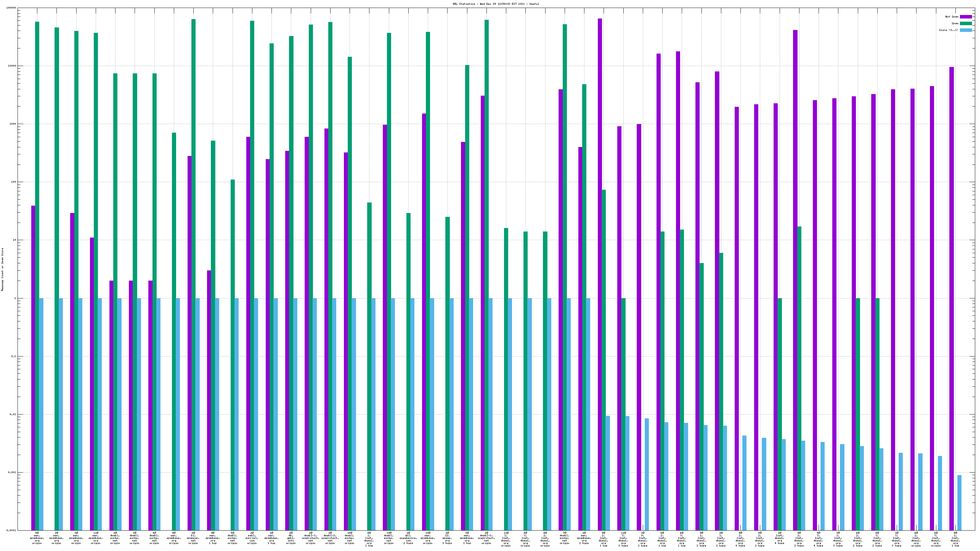Click the green Spam legend swatch
The height and width of the screenshot is (551, 980).
click(x=966, y=24)
